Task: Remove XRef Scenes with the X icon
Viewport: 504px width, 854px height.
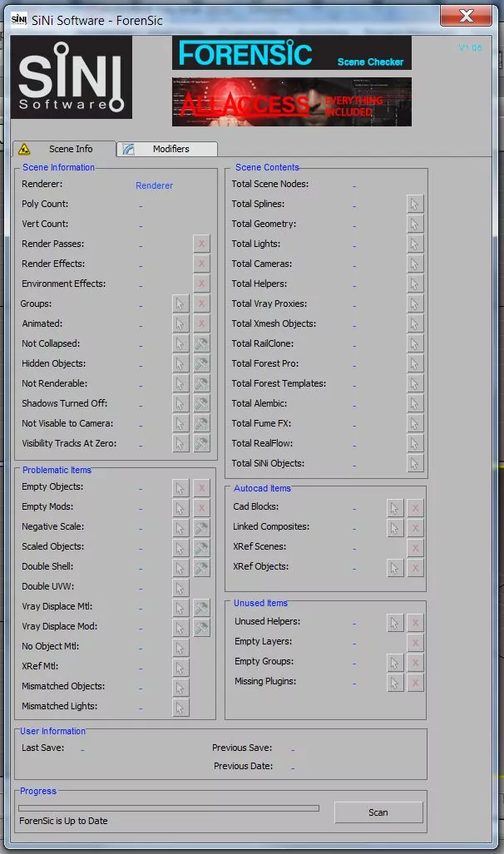Action: pyautogui.click(x=415, y=548)
